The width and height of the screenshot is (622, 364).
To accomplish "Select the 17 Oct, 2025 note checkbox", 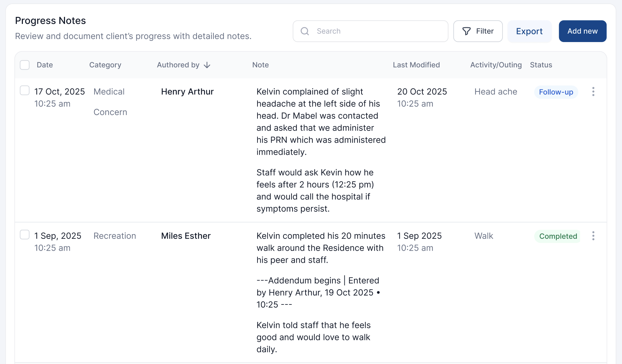I will tap(25, 90).
